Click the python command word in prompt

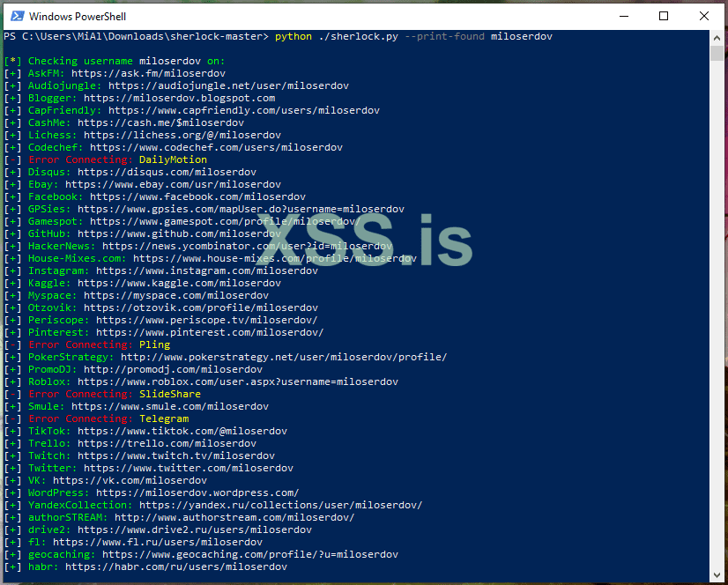293,36
